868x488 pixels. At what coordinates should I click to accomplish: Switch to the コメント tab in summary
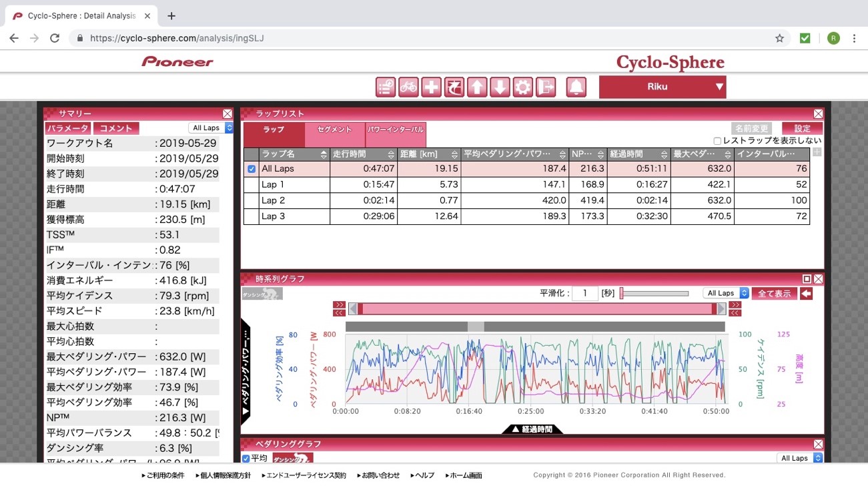116,128
